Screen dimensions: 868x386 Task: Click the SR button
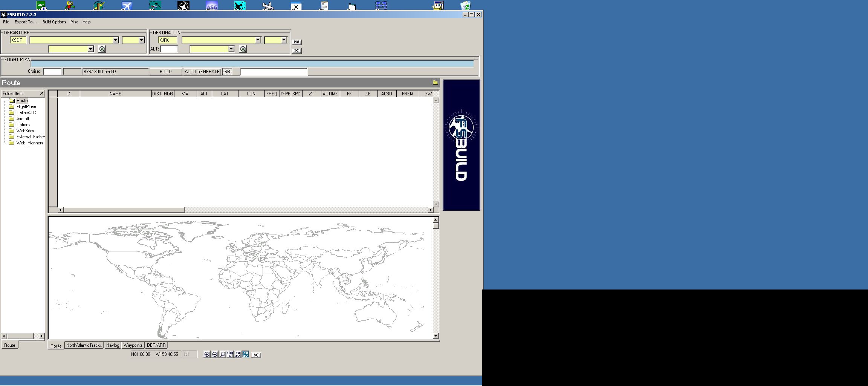[227, 72]
